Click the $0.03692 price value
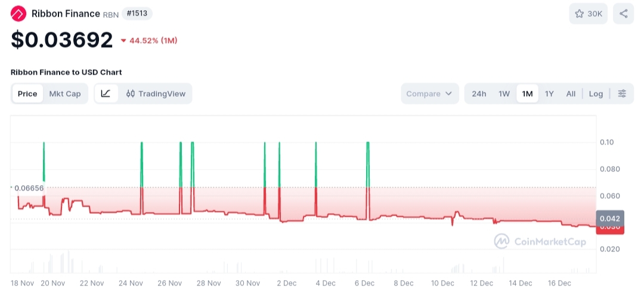This screenshot has width=644, height=301. (x=61, y=40)
